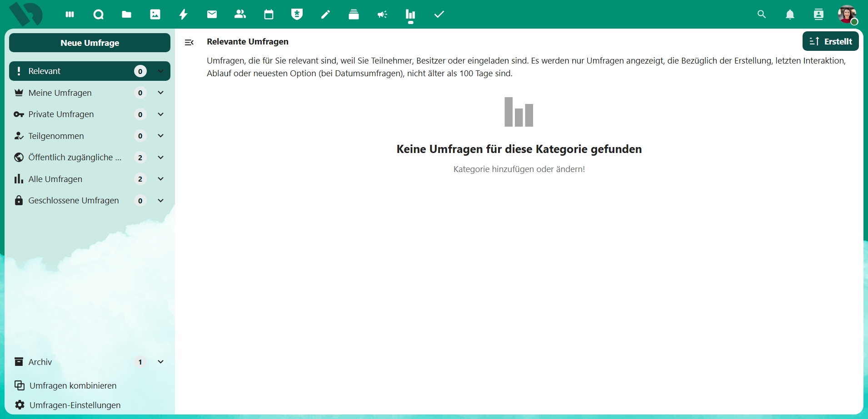
Task: Expand the Archiv chevron
Action: tap(160, 362)
